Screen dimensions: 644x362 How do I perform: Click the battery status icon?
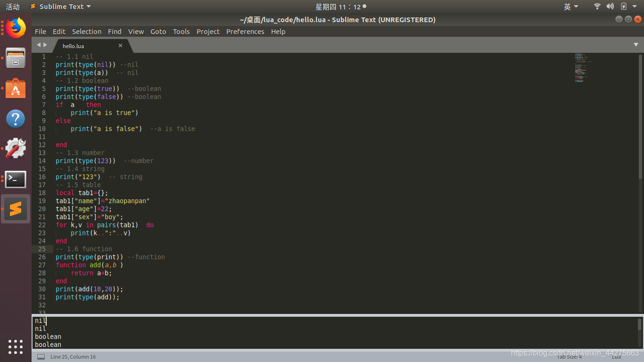623,7
